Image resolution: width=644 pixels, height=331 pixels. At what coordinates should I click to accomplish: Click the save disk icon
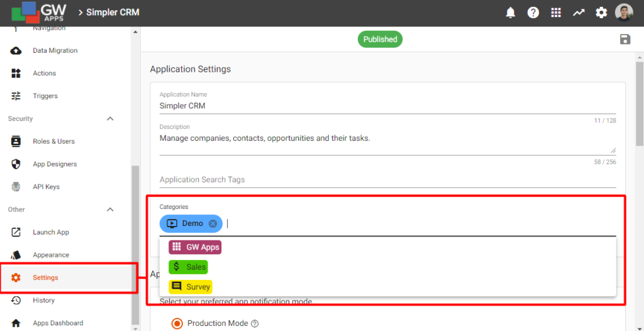click(x=625, y=40)
